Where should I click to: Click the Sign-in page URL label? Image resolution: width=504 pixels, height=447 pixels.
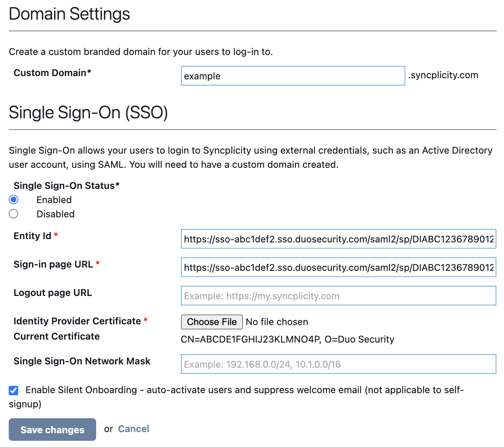53,264
